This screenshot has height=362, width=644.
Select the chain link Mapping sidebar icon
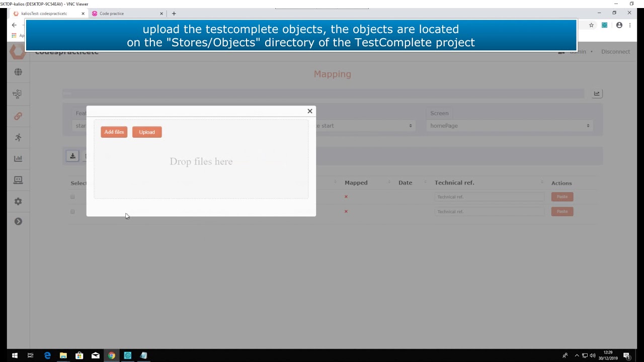tap(18, 116)
